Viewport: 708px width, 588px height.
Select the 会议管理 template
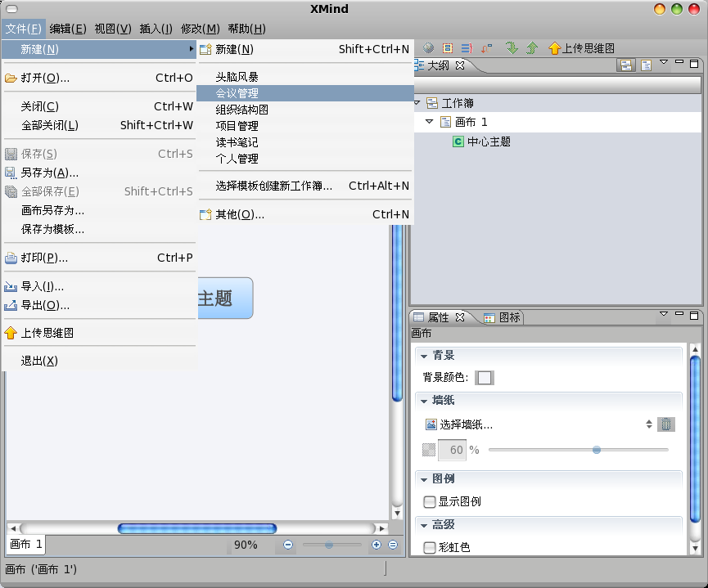[305, 93]
